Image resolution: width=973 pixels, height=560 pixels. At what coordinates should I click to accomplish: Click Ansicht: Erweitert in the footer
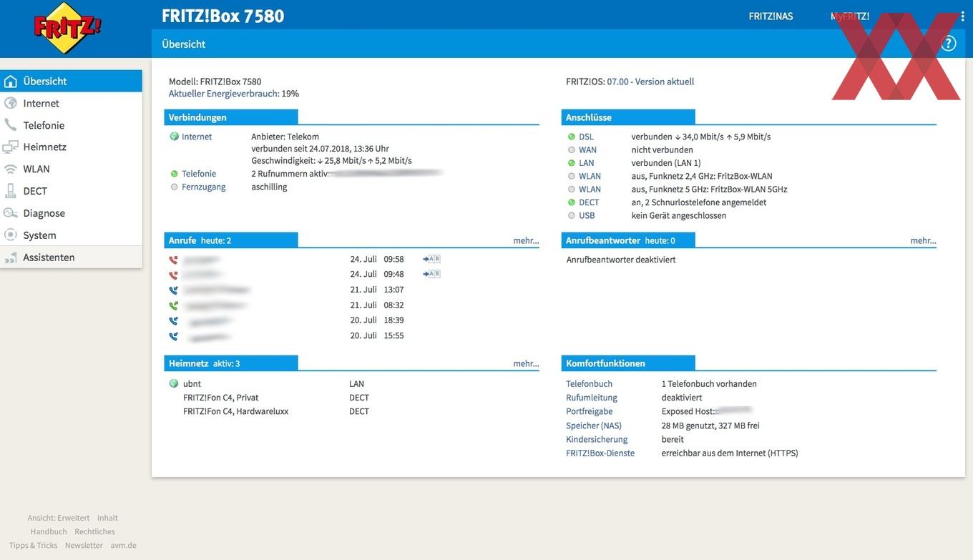[59, 518]
